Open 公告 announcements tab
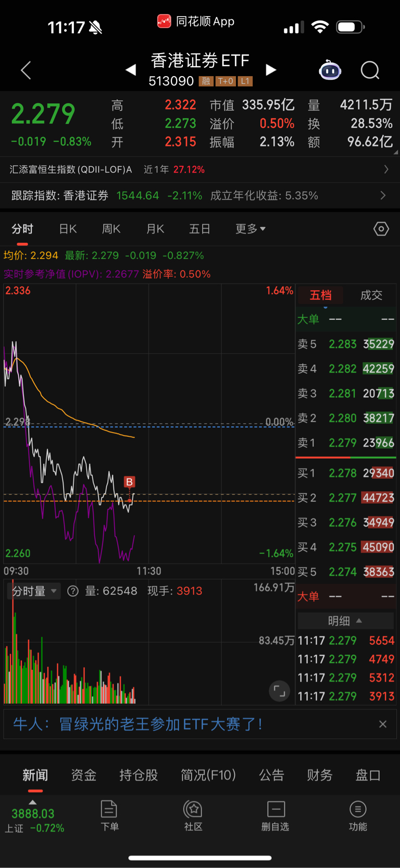This screenshot has height=868, width=400. pyautogui.click(x=272, y=775)
